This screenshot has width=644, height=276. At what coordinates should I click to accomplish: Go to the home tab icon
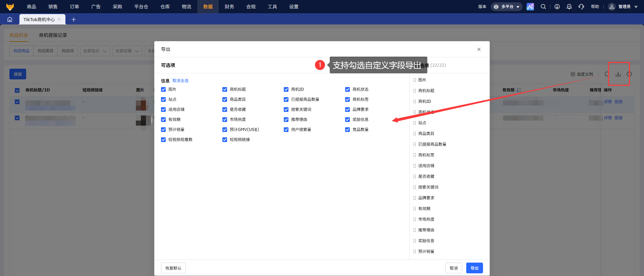(10, 19)
